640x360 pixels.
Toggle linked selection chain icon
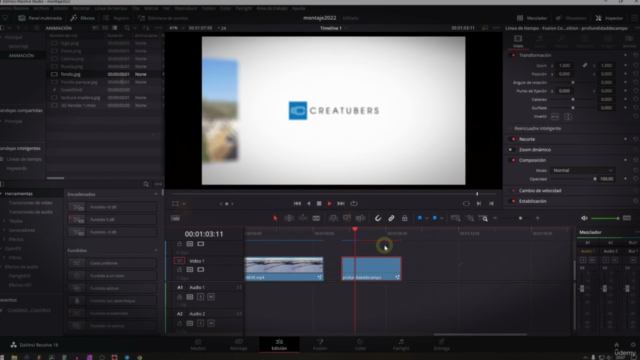point(391,218)
